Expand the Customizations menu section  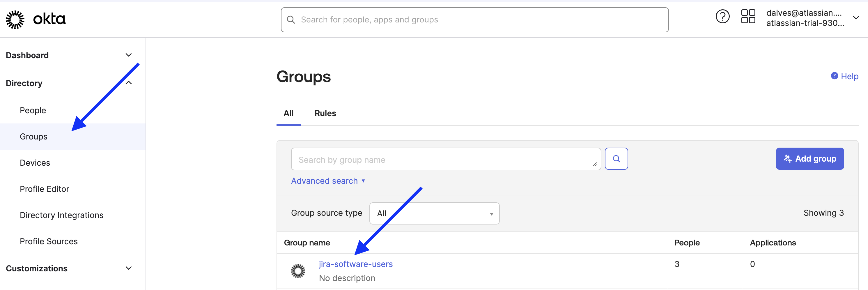point(128,268)
